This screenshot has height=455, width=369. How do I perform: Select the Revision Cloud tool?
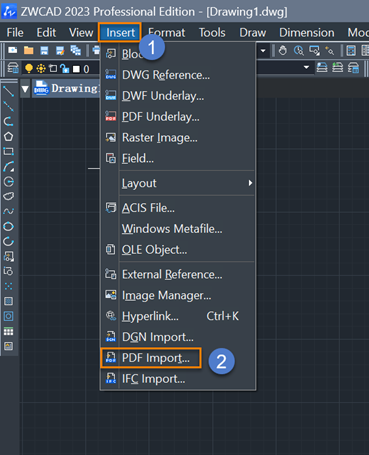(x=8, y=196)
